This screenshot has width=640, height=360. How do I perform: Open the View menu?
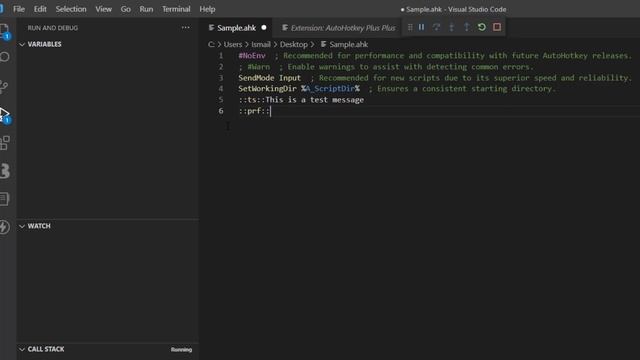point(104,9)
